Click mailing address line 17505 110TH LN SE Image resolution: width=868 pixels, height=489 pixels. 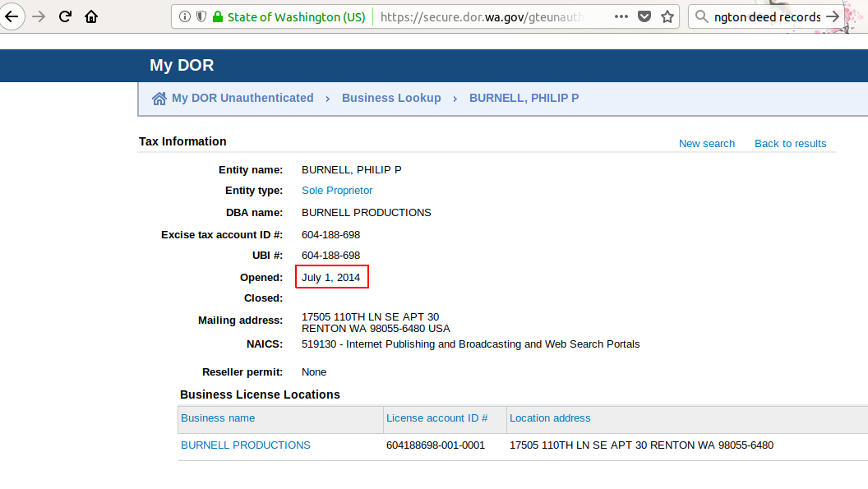pyautogui.click(x=371, y=316)
